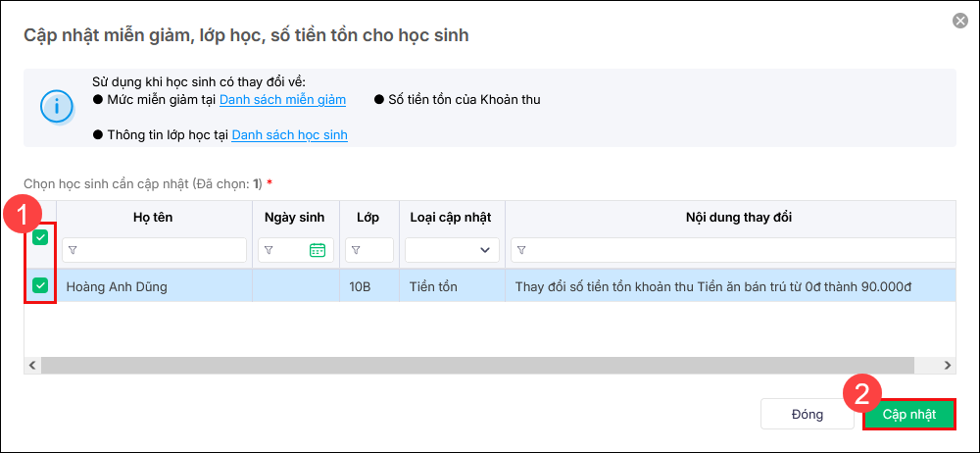Close the dialog with the X icon
The width and height of the screenshot is (980, 453).
point(959,21)
